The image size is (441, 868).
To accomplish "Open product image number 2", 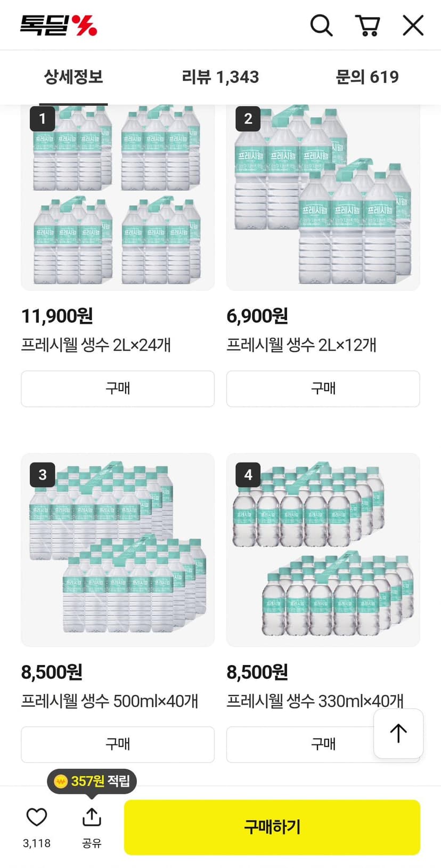I will pyautogui.click(x=323, y=197).
